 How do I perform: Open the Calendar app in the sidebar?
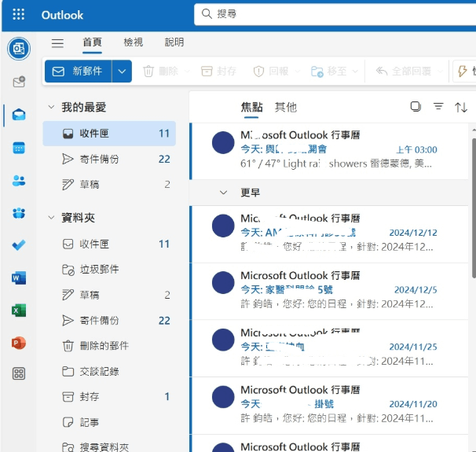[19, 148]
